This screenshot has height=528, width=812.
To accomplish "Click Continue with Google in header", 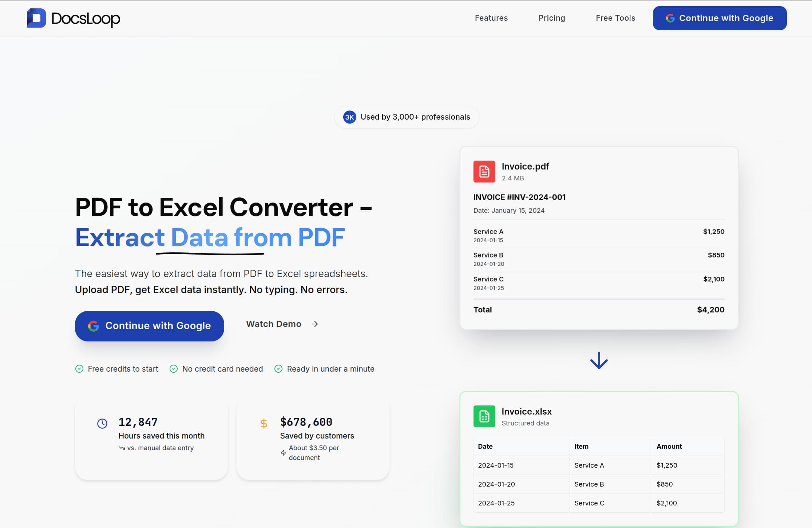I will pos(720,18).
